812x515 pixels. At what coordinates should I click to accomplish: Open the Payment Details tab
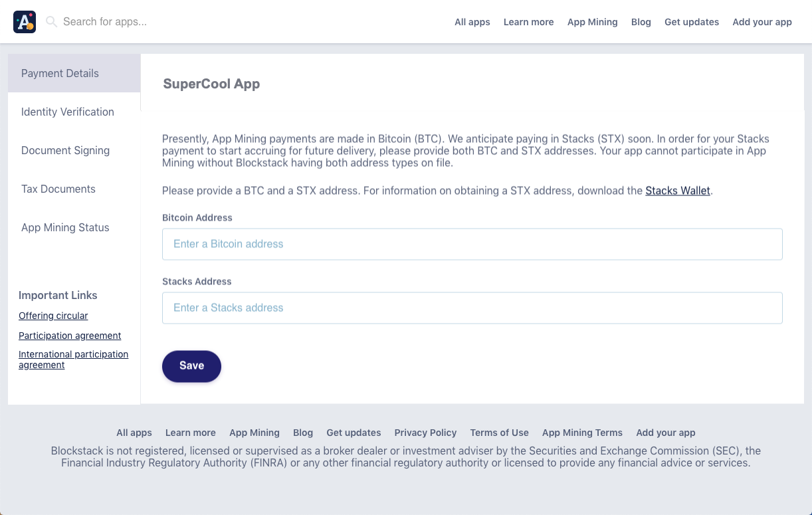[x=60, y=73]
